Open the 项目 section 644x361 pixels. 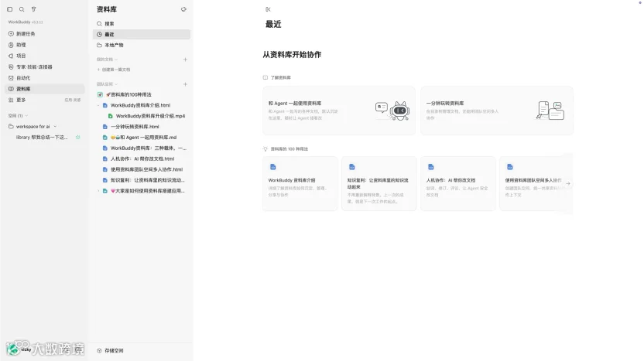44,56
